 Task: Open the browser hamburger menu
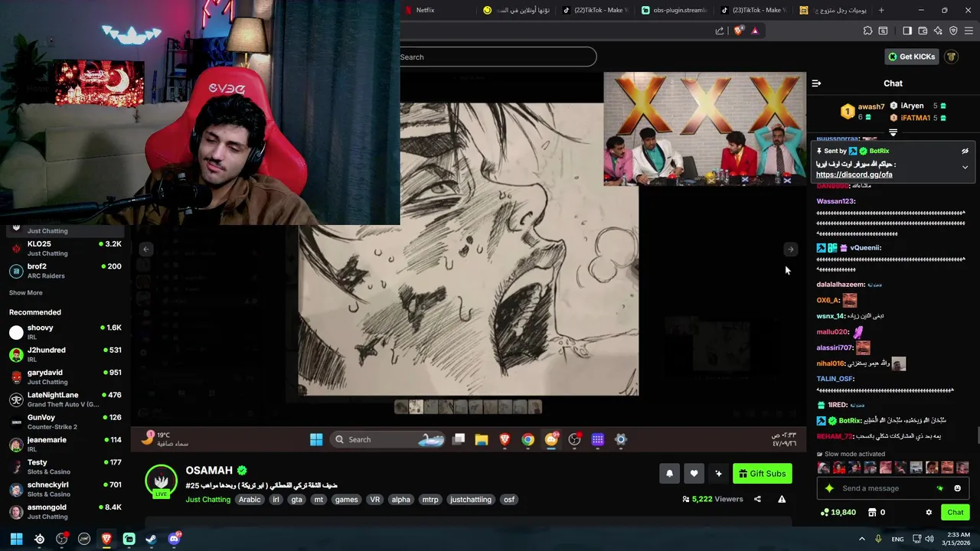coord(969,31)
